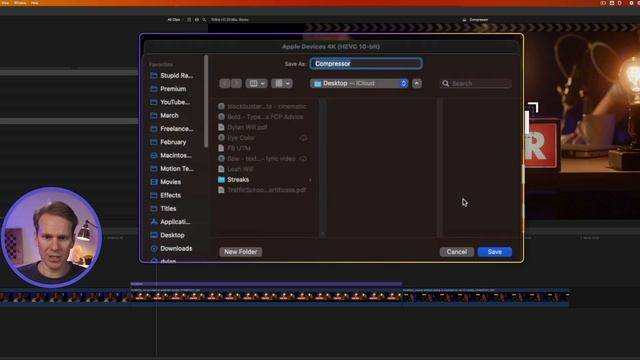This screenshot has height=360, width=640.
Task: Expand the Streaks folder chevron
Action: [310, 180]
